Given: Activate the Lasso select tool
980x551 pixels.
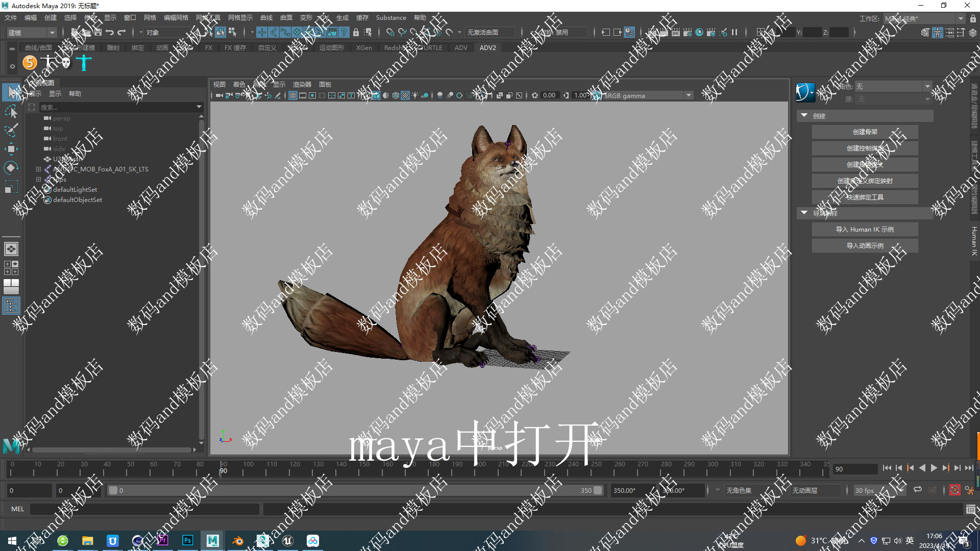Looking at the screenshot, I should [x=11, y=111].
